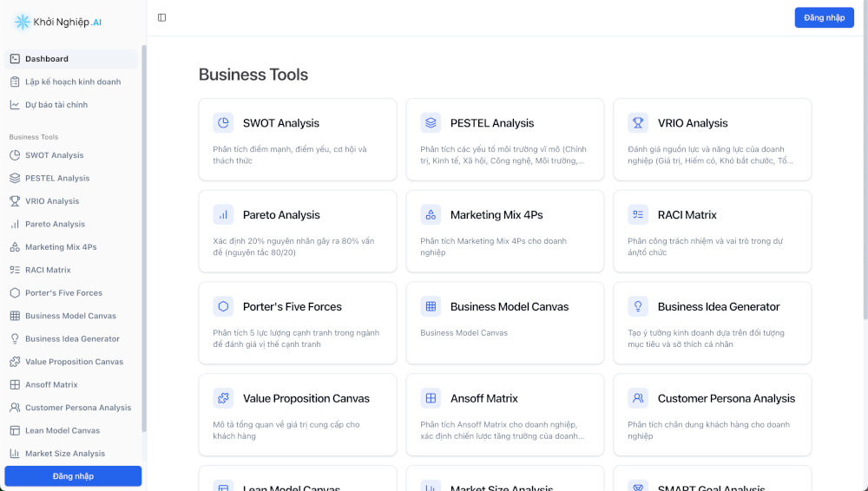Open Dashboard in the sidebar
Viewport: 868px width, 491px height.
(x=47, y=59)
